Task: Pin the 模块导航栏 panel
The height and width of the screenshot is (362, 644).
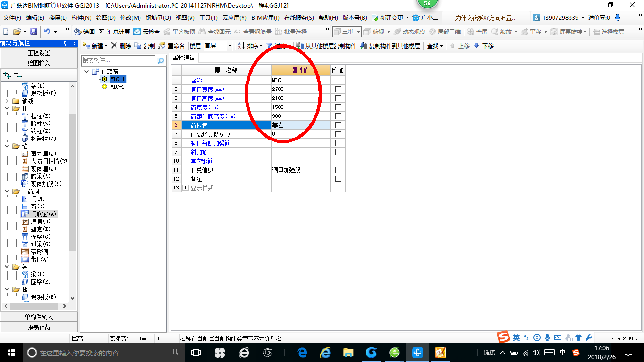Action: click(x=66, y=43)
